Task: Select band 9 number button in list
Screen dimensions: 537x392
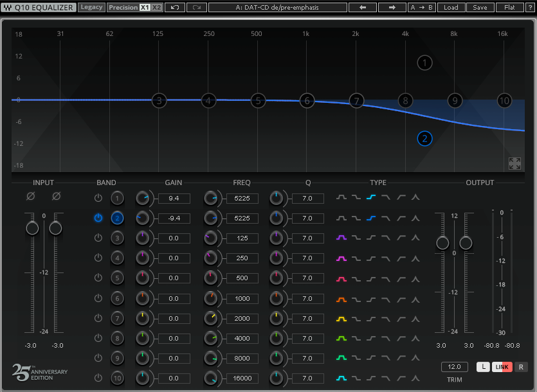Action: click(x=117, y=358)
